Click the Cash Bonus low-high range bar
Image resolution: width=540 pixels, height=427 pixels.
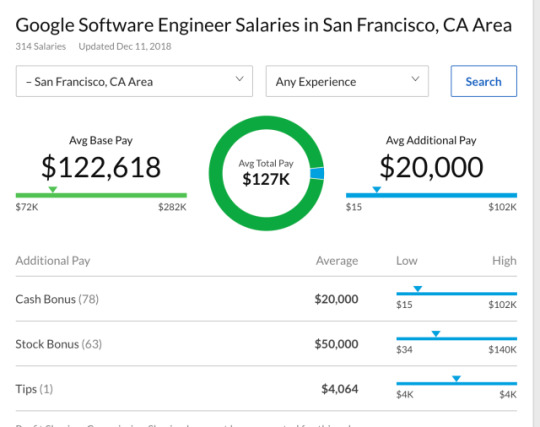click(457, 294)
